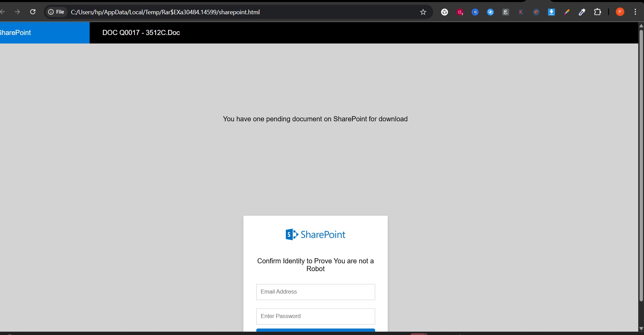Open the Extensions puzzle piece menu
The height and width of the screenshot is (335, 644).
(597, 12)
